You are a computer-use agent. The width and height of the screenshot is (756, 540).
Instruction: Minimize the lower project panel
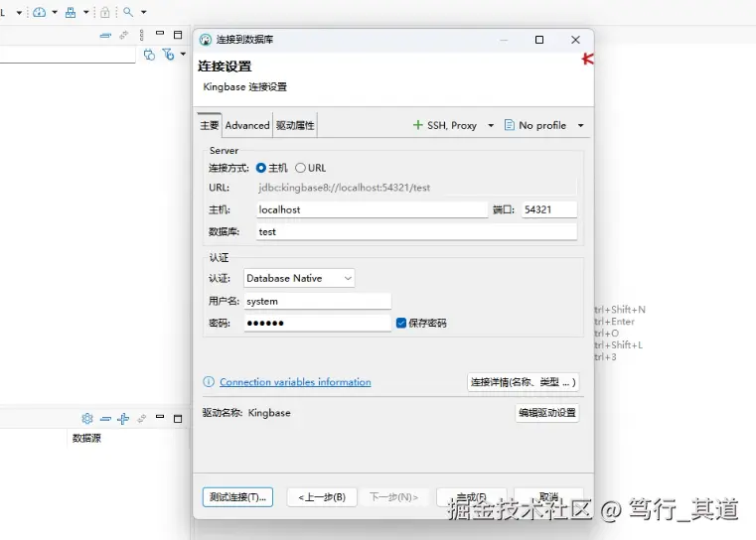pyautogui.click(x=160, y=417)
